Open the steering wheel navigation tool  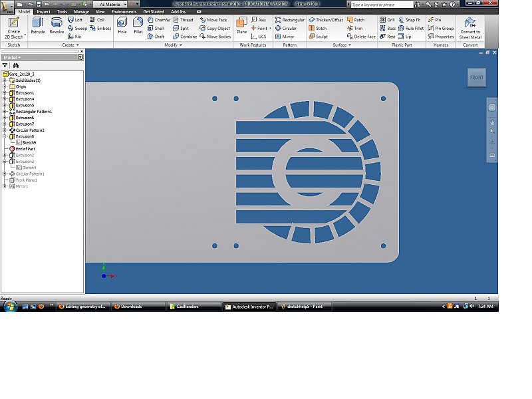click(491, 108)
